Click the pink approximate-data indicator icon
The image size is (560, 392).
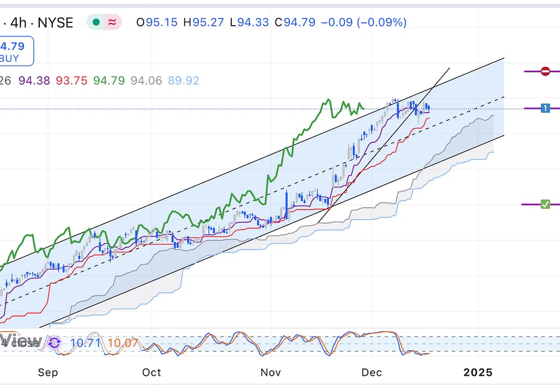click(113, 22)
